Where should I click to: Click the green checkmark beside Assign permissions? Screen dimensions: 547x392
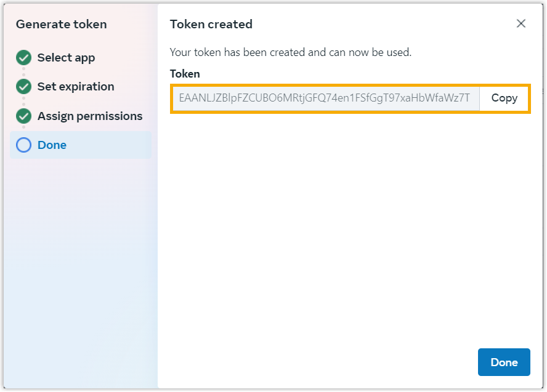pyautogui.click(x=24, y=116)
